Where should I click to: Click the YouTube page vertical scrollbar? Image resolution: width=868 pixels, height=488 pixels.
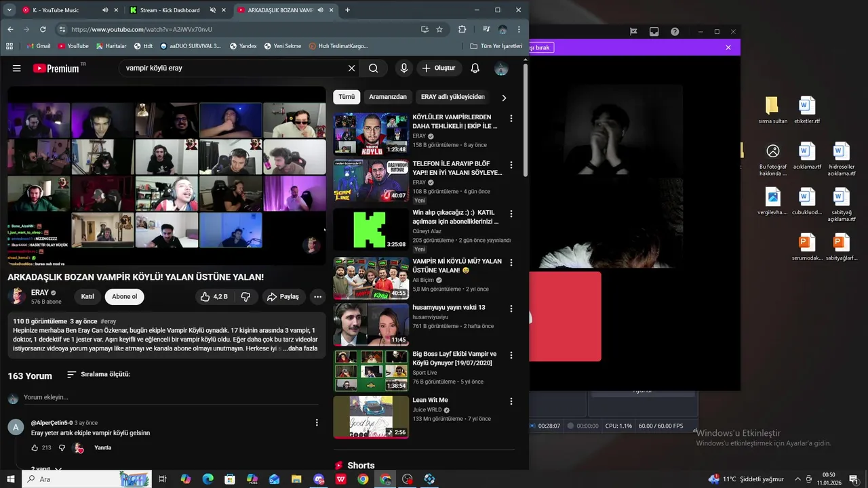tap(526, 122)
